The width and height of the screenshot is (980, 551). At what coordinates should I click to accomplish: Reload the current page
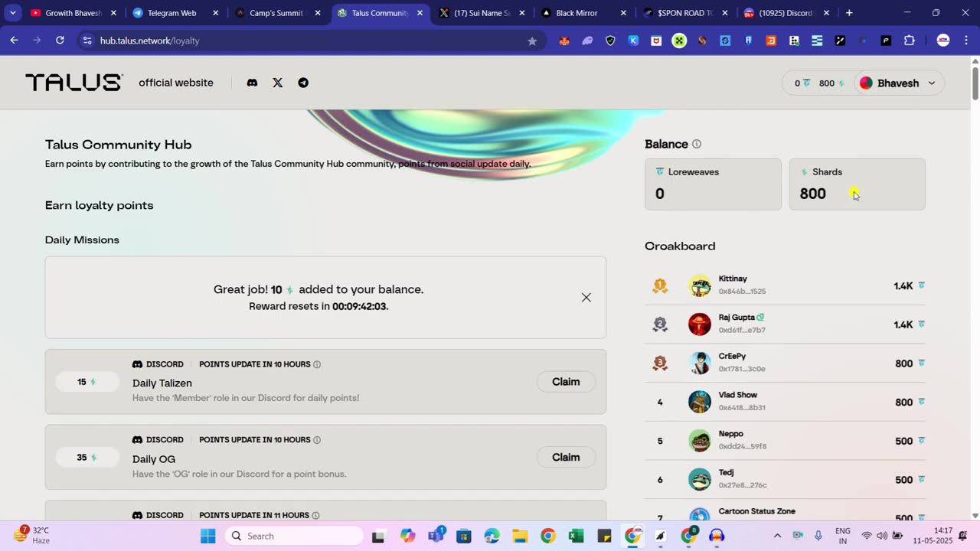[x=60, y=41]
